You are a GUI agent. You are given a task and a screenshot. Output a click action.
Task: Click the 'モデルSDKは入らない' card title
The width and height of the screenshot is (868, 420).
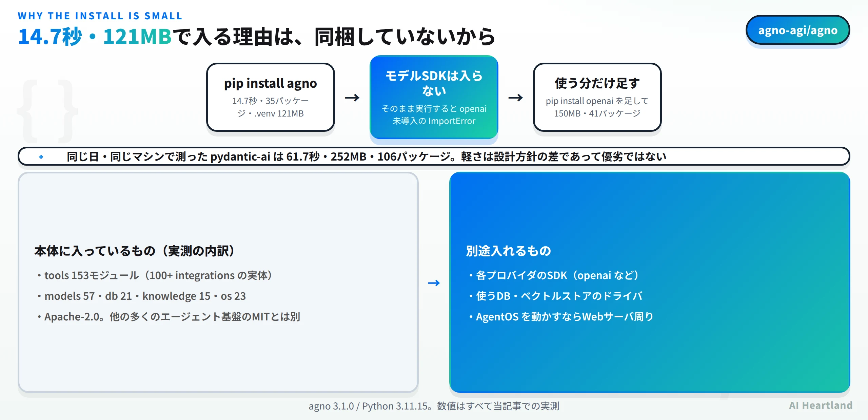pyautogui.click(x=434, y=83)
